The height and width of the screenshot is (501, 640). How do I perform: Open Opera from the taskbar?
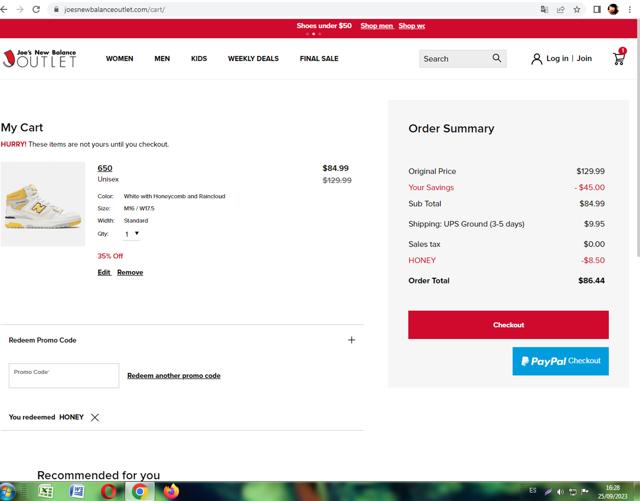109,491
